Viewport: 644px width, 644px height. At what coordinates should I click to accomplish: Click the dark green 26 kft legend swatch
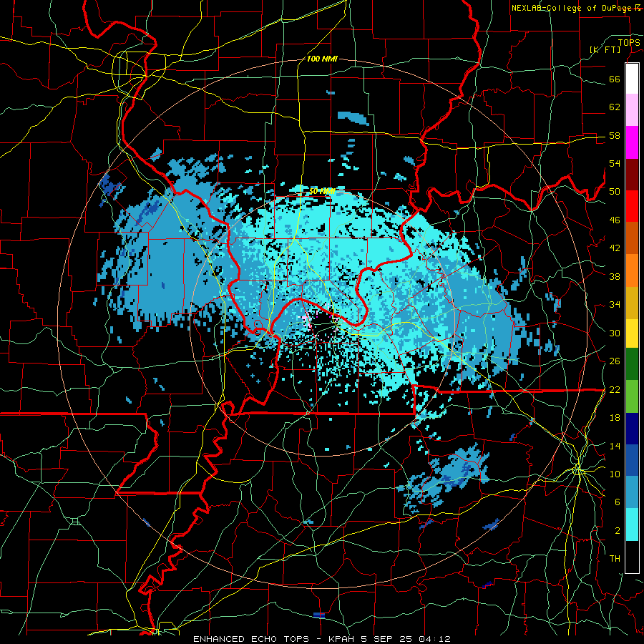click(632, 364)
